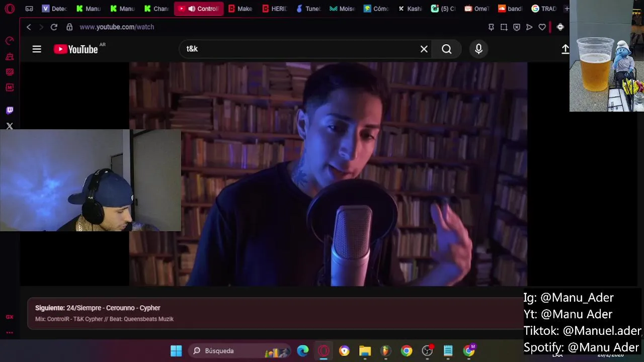
Task: Switch to the 'Tunet' browser tab
Action: (x=309, y=9)
